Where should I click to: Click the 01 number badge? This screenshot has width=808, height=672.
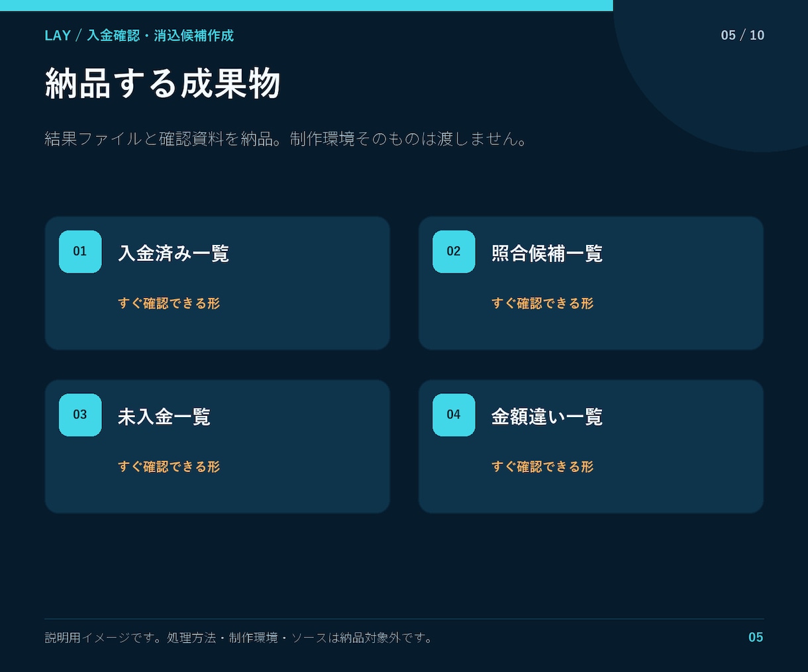tap(80, 252)
